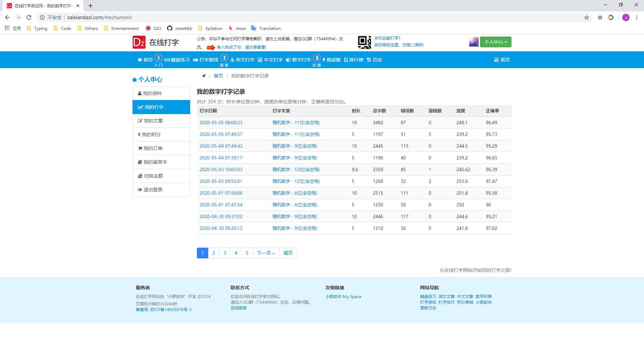Image resolution: width=644 pixels, height=349 pixels.
Task: Bookmark page with the star icon
Action: (x=587, y=17)
